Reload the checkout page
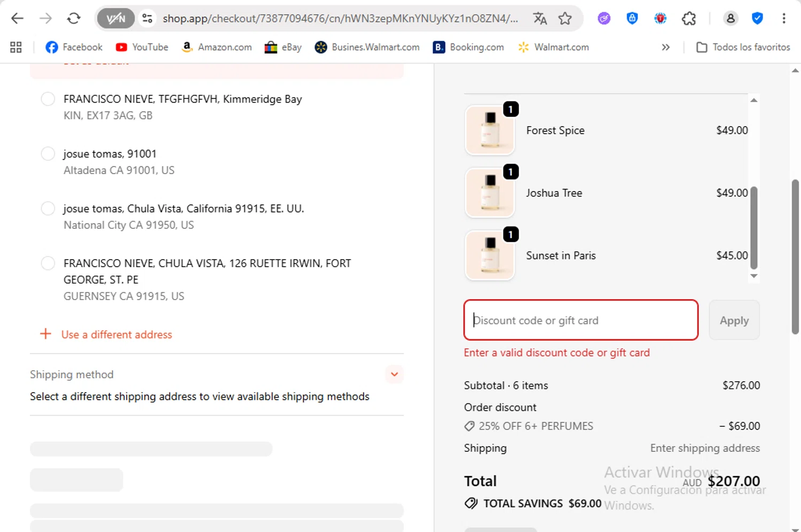 74,19
